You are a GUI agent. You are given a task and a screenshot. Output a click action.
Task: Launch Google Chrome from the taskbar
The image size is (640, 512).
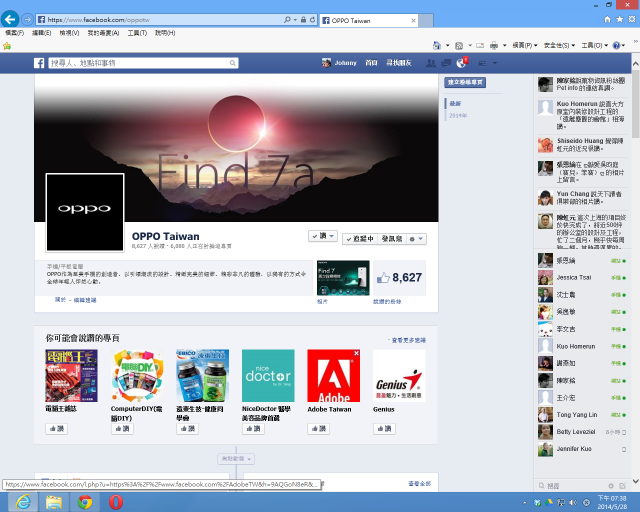click(x=85, y=502)
